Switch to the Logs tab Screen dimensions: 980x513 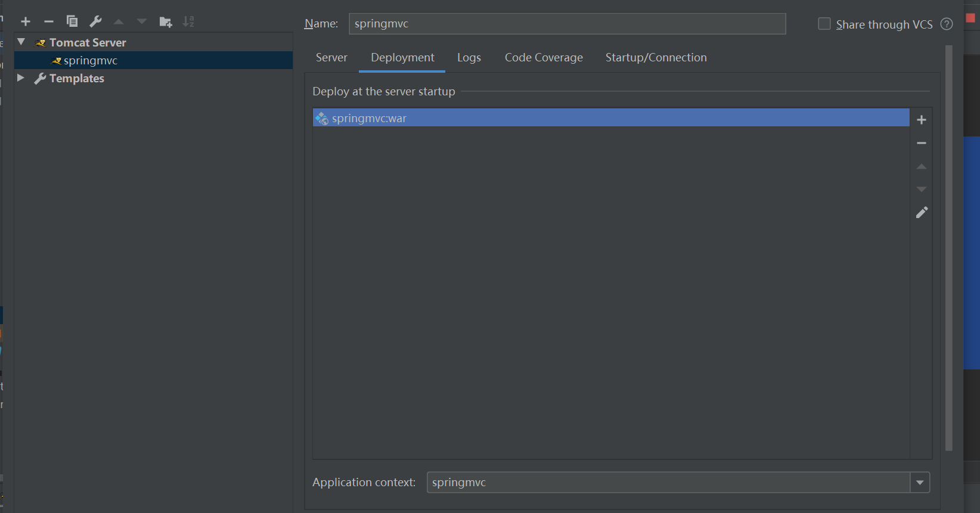click(x=469, y=58)
